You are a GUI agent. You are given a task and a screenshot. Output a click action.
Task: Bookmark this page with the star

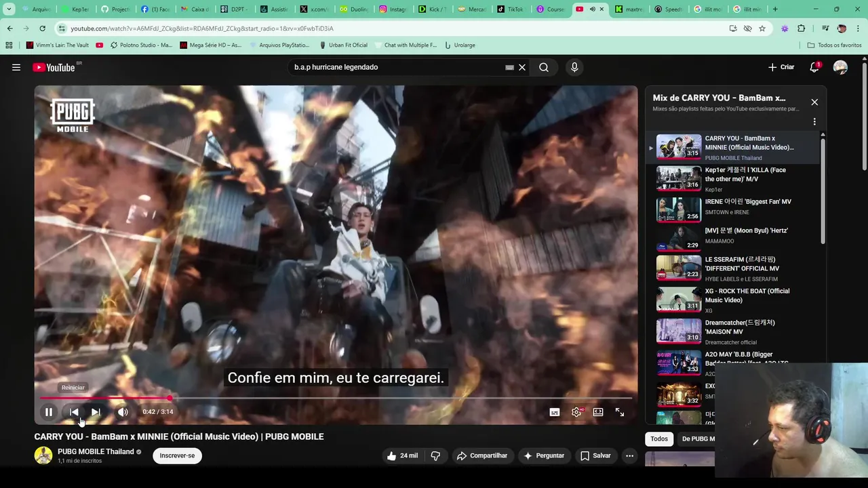(762, 28)
